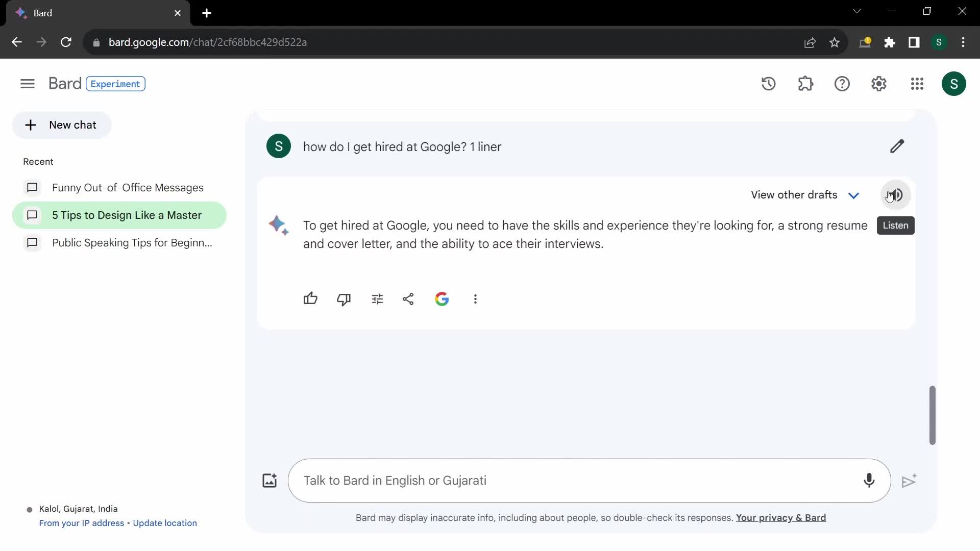Expand View other drafts dropdown
Viewport: 980px width, 551px height.
tap(853, 195)
